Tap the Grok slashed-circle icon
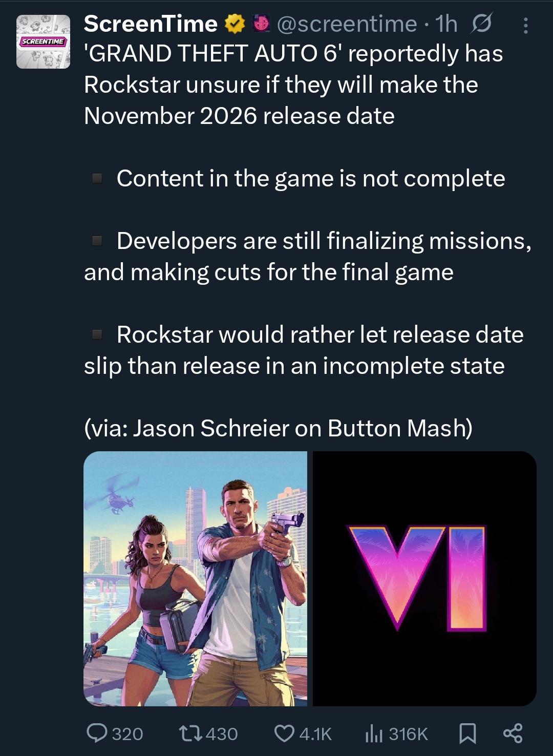The height and width of the screenshot is (756, 553). (480, 24)
